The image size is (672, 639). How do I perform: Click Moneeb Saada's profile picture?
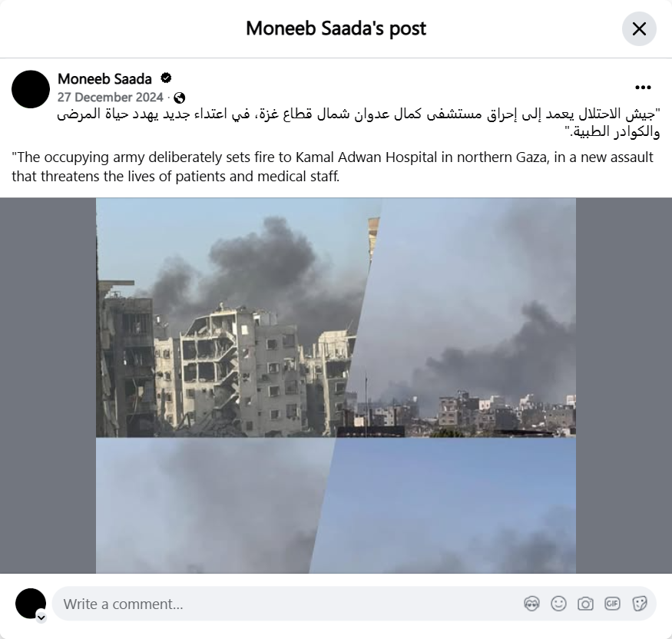[31, 89]
